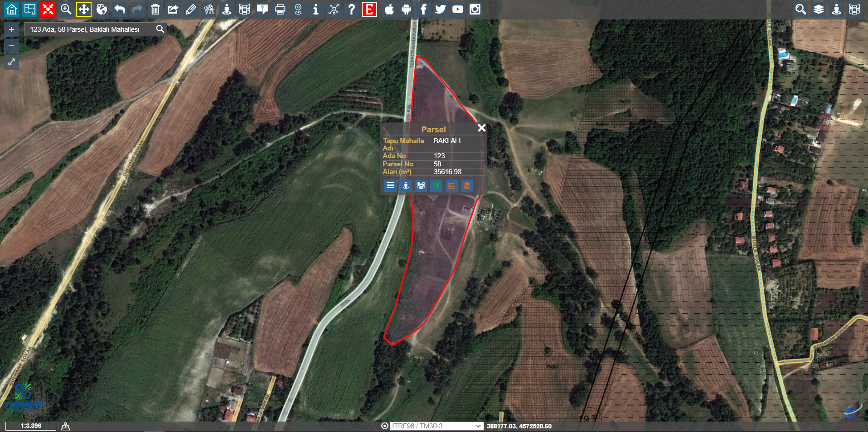Click the Home icon in the toolbar
This screenshot has height=432, width=868.
click(x=12, y=9)
